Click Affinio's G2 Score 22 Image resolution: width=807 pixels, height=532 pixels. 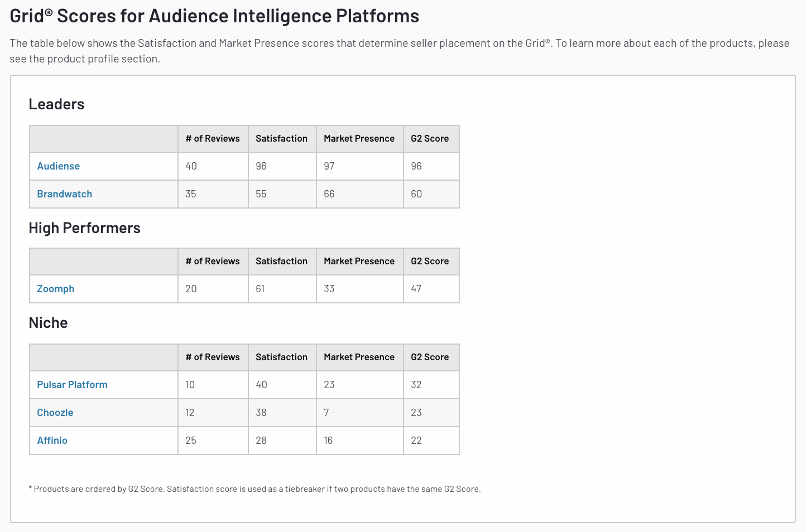point(416,441)
